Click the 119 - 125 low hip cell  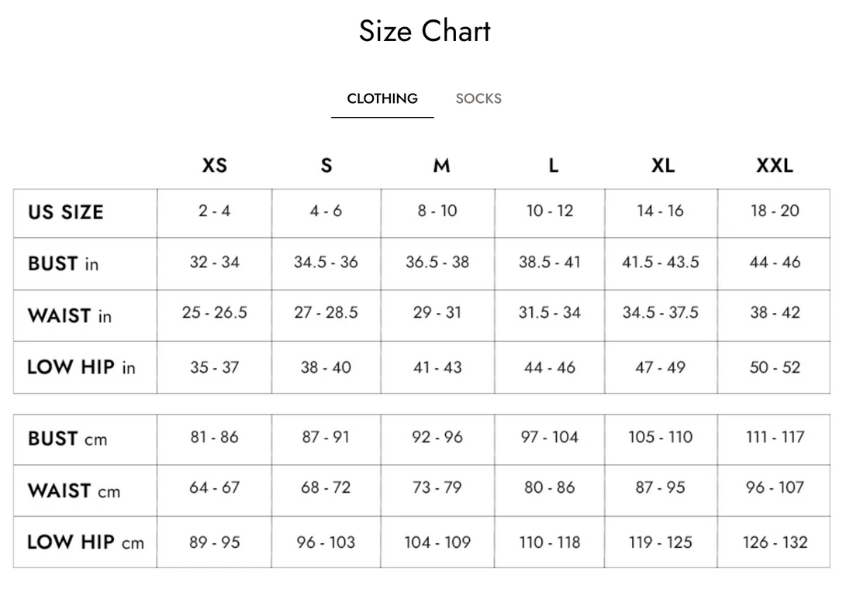click(661, 542)
